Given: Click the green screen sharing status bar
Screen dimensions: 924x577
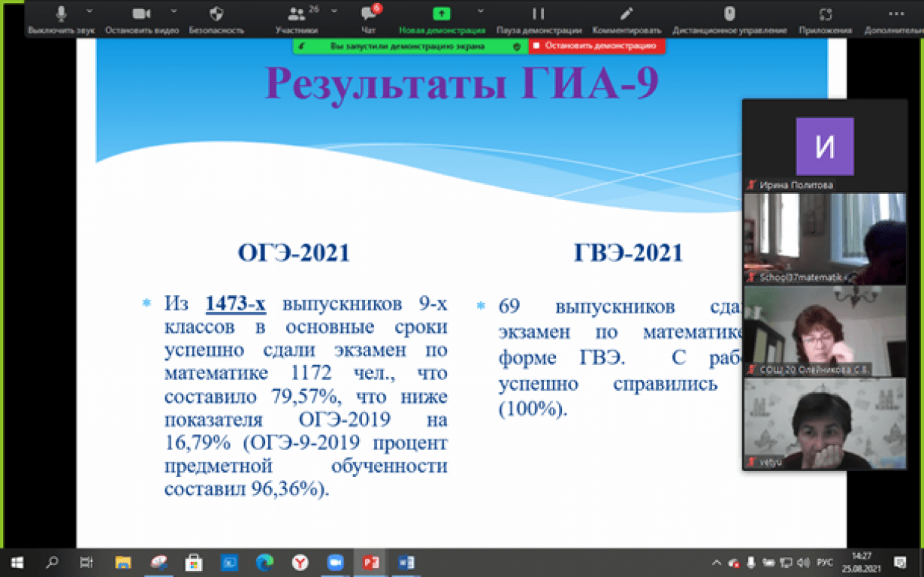Looking at the screenshot, I should (x=409, y=46).
